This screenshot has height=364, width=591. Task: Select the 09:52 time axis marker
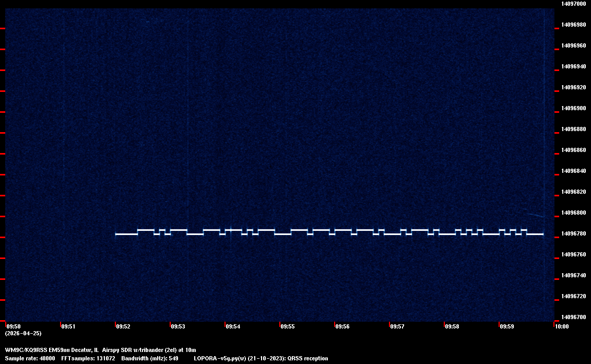[x=123, y=327]
